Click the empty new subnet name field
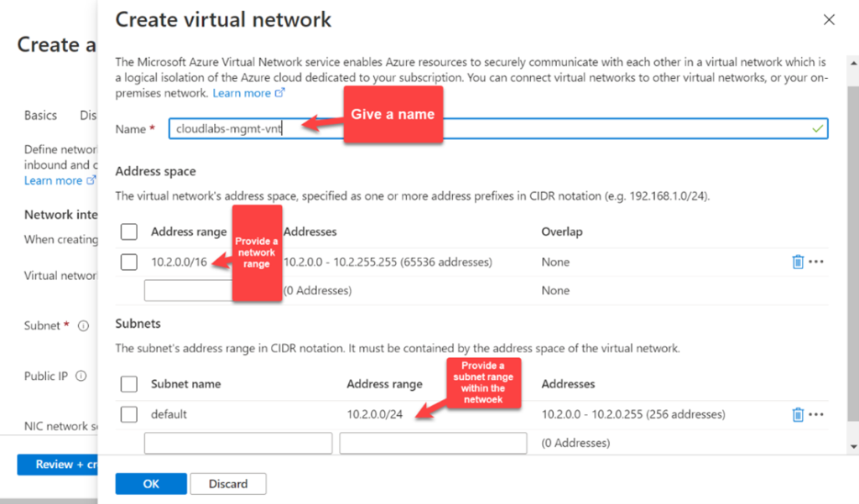Screen dimensions: 859x504 238,443
